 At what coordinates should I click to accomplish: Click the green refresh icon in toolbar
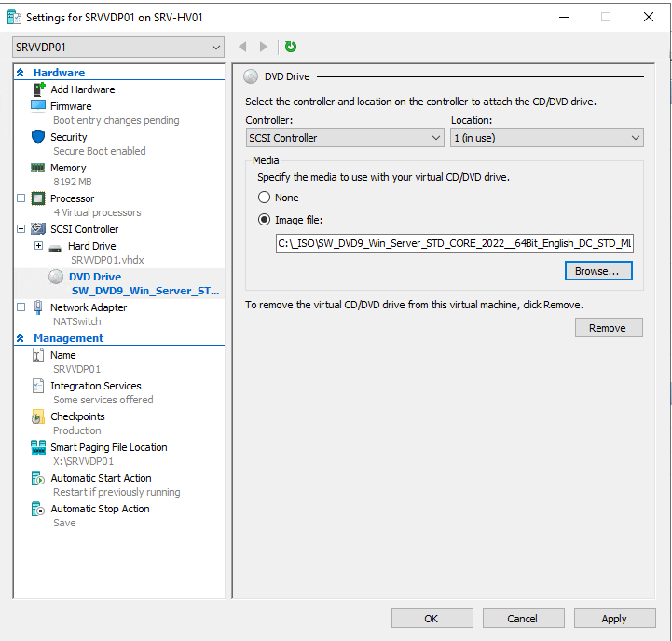point(291,47)
